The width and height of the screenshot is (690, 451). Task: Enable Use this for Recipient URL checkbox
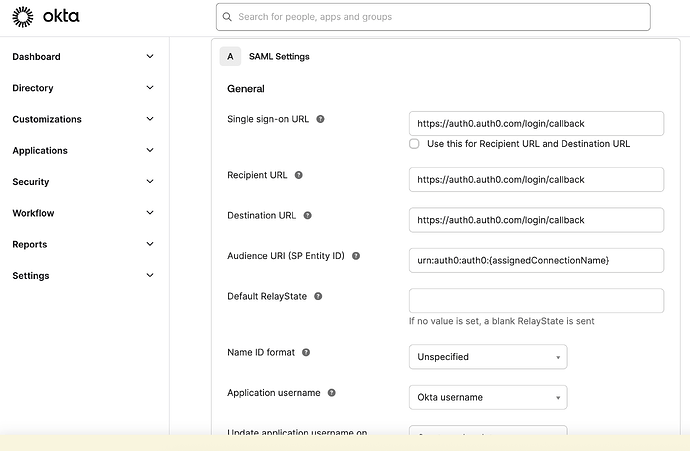pyautogui.click(x=414, y=144)
